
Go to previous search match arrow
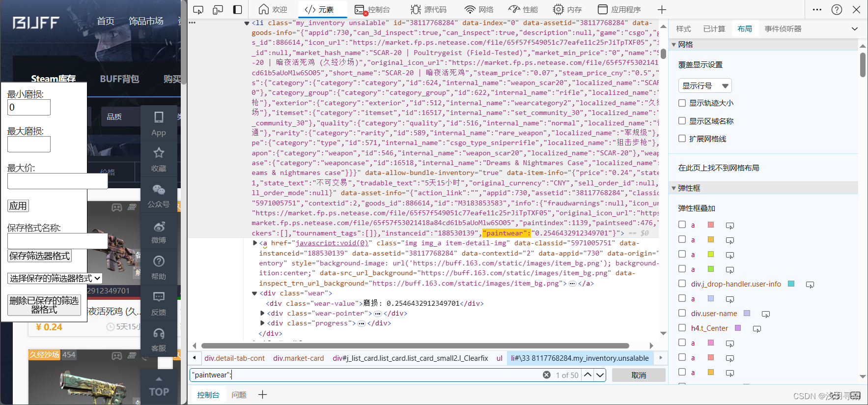click(588, 375)
